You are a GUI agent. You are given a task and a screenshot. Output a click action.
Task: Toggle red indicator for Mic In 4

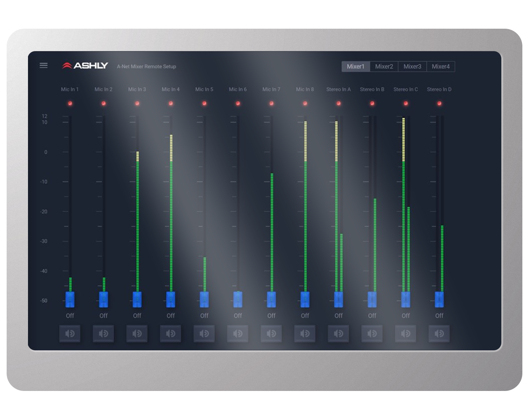171,103
